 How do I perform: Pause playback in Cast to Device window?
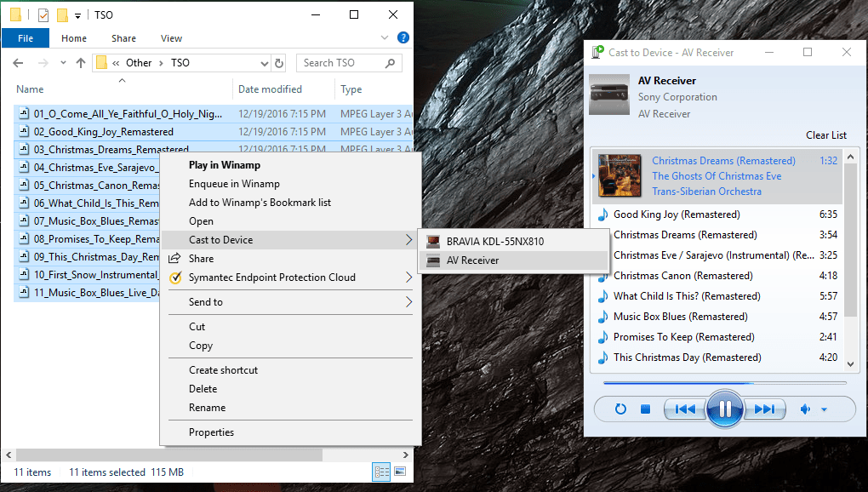tap(725, 409)
